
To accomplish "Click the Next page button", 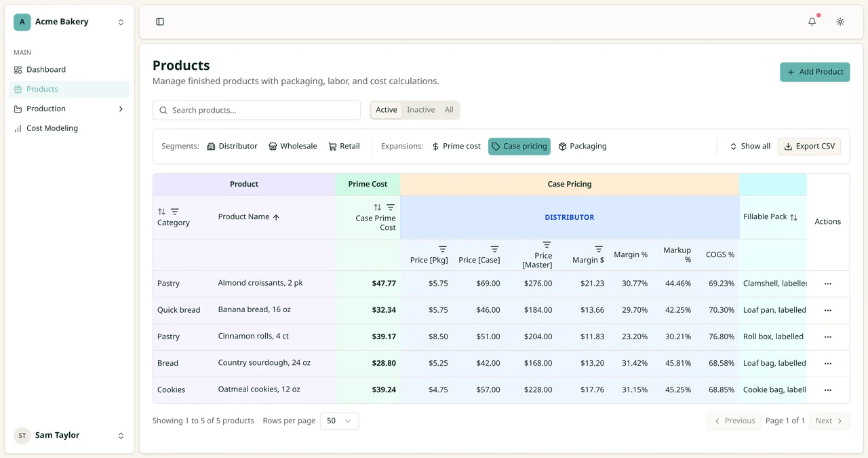I will pyautogui.click(x=829, y=421).
